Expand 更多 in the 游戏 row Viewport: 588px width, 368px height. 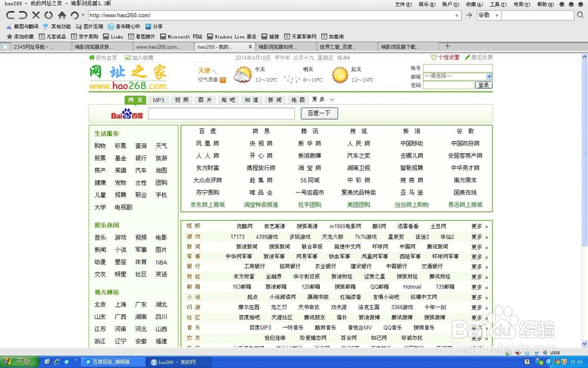479,237
